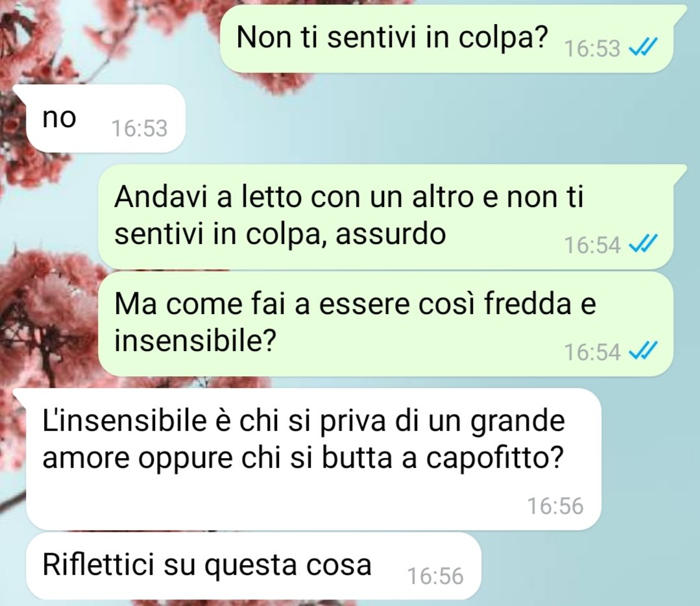This screenshot has width=700, height=606.
Task: Select the 'Riflettici su questa cosa' message
Action: [x=254, y=566]
